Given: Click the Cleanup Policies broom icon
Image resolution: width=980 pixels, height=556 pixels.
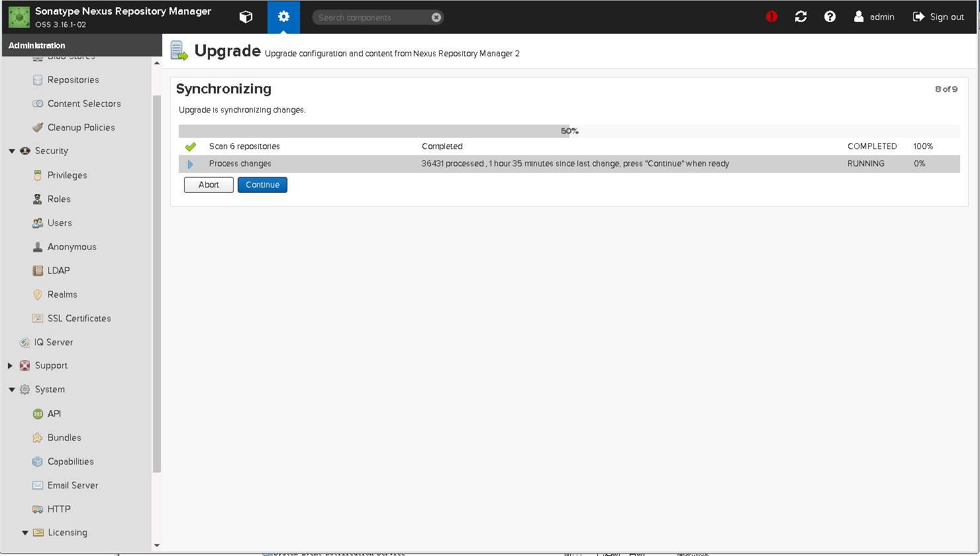Looking at the screenshot, I should pyautogui.click(x=38, y=127).
